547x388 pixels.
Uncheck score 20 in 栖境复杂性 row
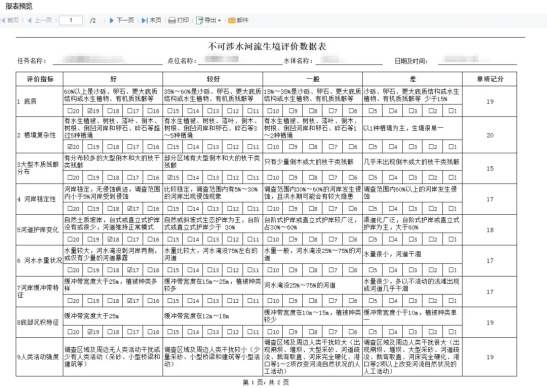coord(69,147)
